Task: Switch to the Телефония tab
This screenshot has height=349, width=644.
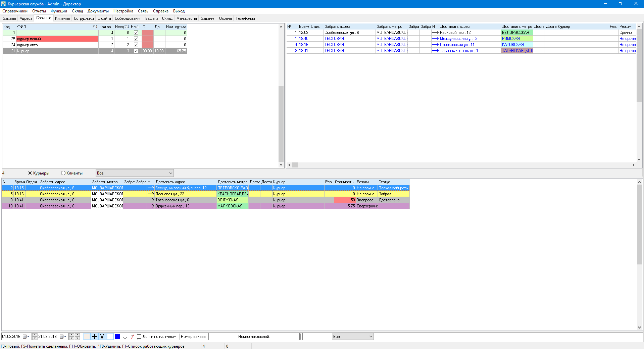Action: click(x=245, y=18)
